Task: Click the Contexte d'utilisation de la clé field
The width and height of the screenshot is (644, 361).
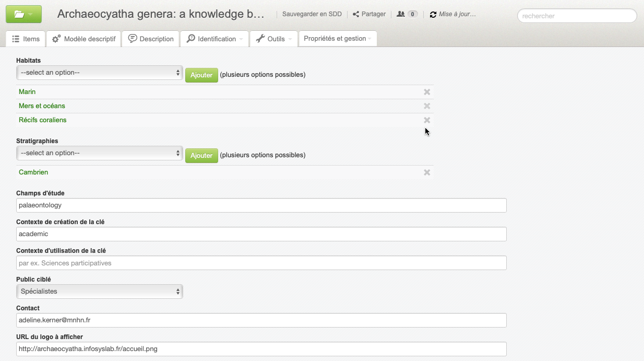Action: [261, 263]
